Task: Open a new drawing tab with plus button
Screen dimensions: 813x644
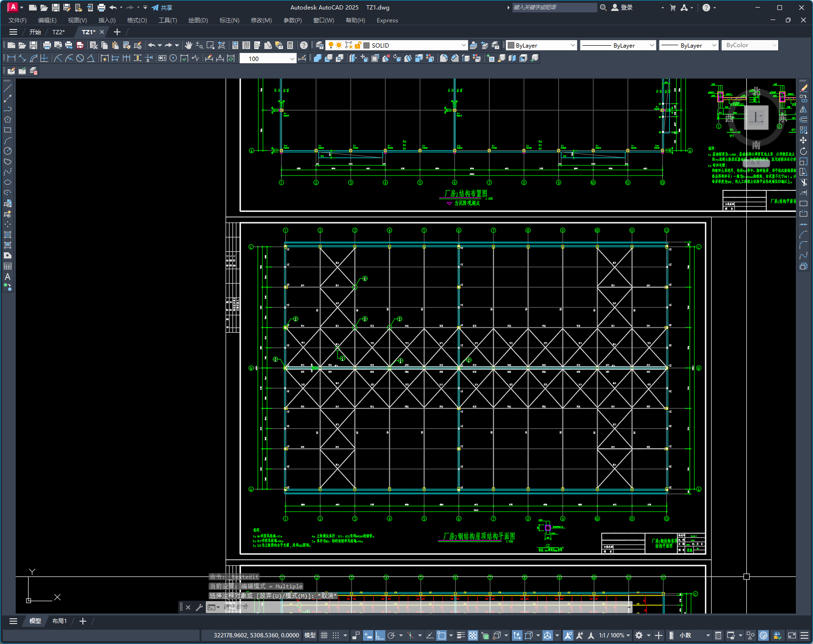Action: tap(117, 32)
